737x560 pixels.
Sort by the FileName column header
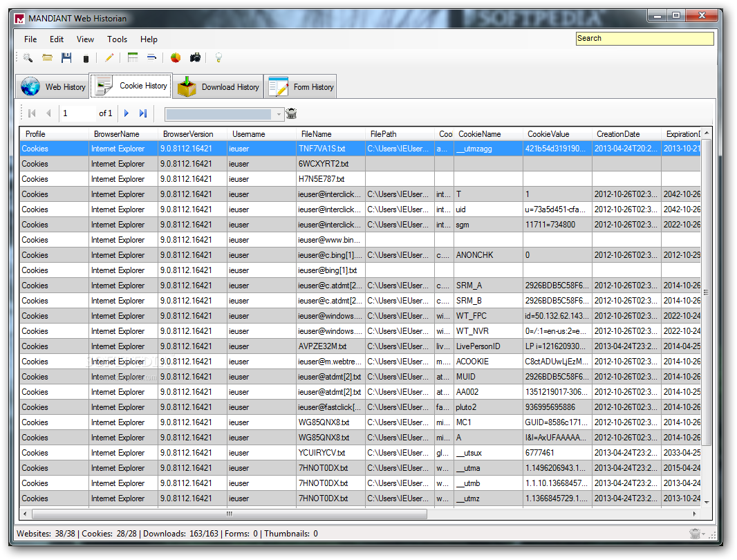click(330, 134)
